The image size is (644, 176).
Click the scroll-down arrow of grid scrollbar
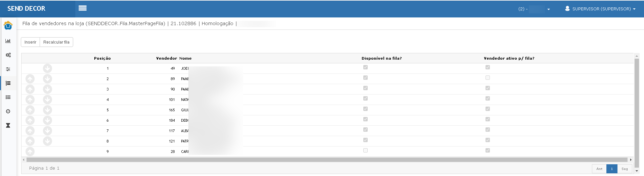click(x=636, y=171)
